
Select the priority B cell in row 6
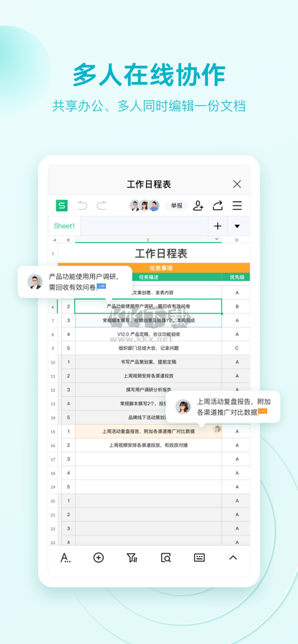click(237, 306)
